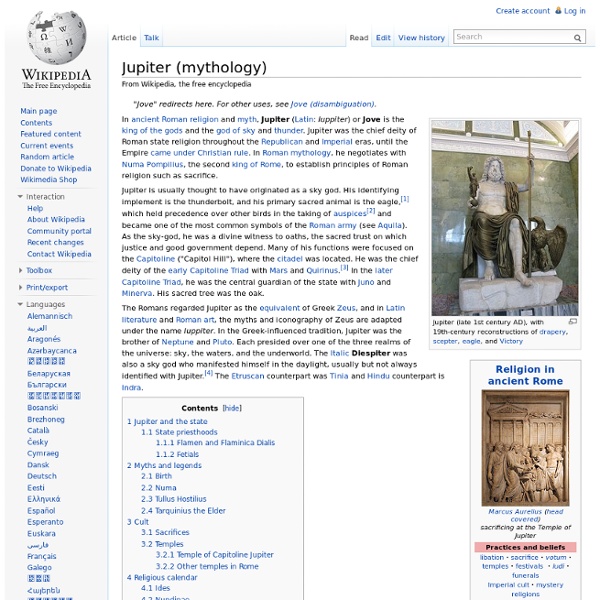The image size is (600, 600).
Task: Open the Wikimedia Shop link
Action: (x=49, y=179)
